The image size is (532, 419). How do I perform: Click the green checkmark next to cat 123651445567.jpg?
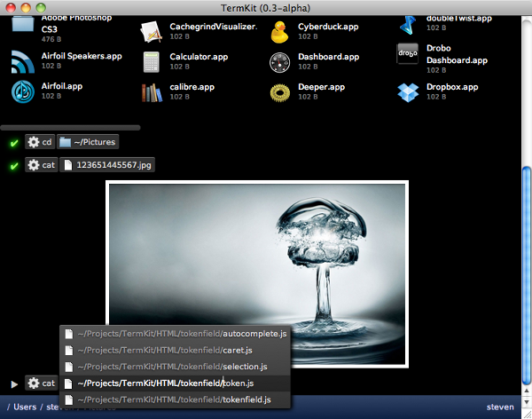14,166
